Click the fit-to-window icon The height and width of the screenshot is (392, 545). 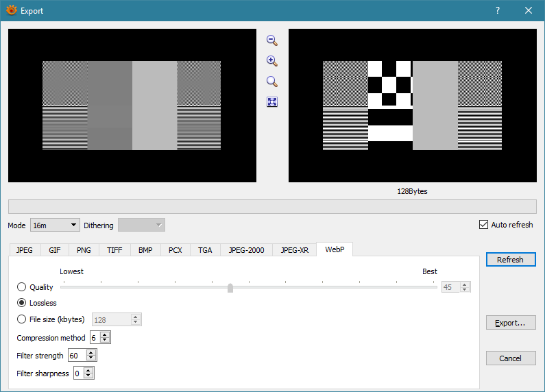(x=271, y=102)
